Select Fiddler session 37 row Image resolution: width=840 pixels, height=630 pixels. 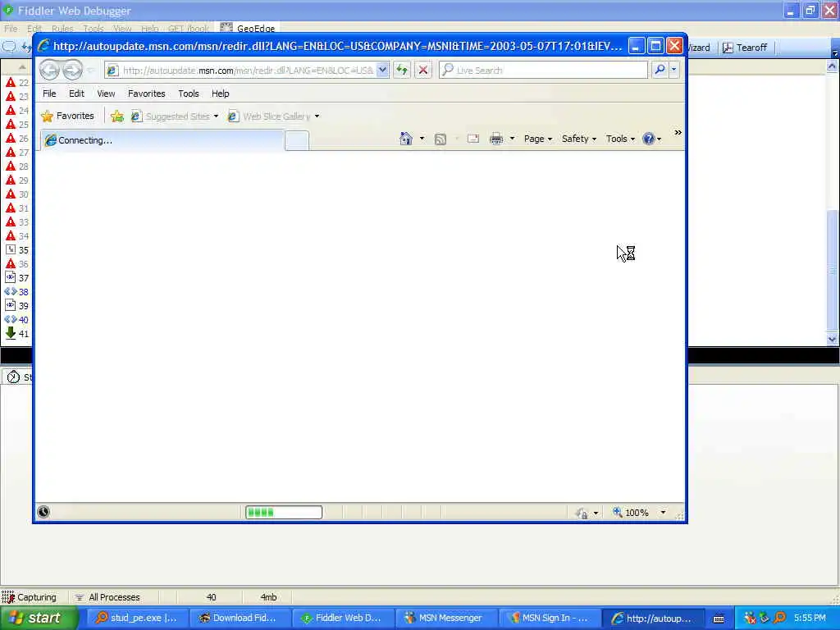click(17, 277)
